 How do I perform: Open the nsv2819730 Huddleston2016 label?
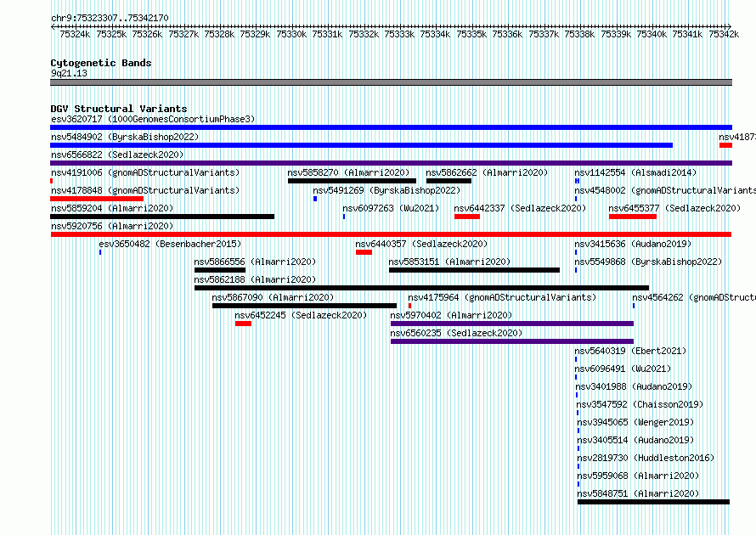646,458
